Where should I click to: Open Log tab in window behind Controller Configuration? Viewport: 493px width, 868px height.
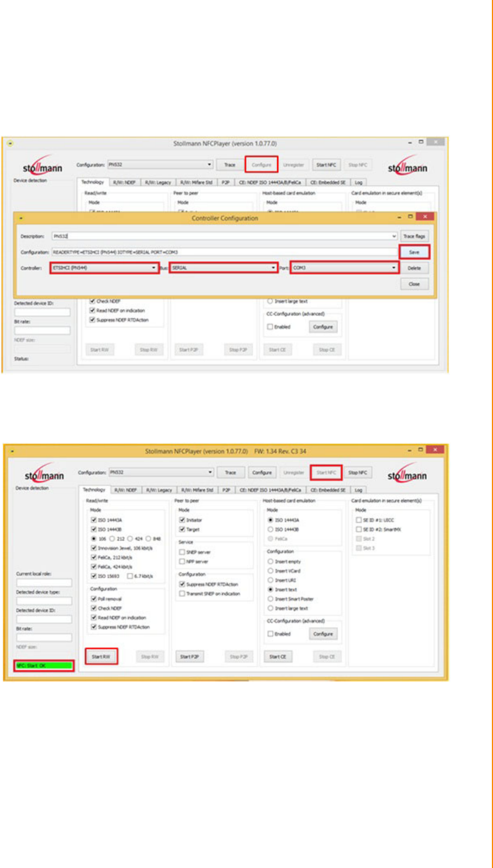[358, 182]
